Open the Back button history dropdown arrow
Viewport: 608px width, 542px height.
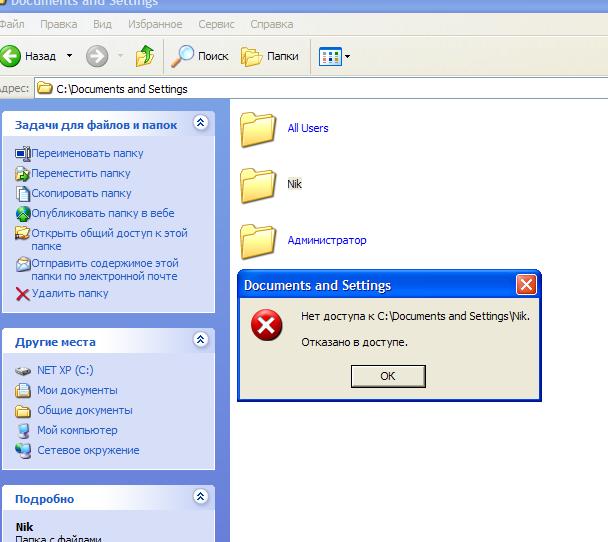pyautogui.click(x=70, y=56)
